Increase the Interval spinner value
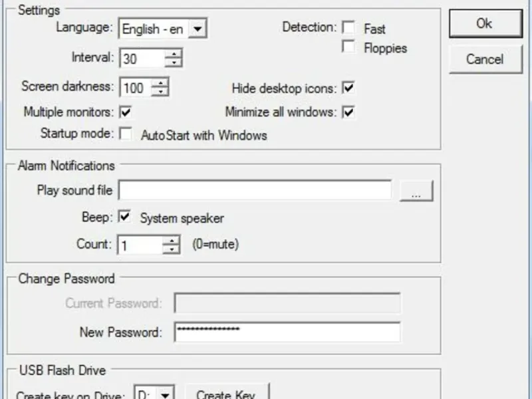Viewport: 532px width, 399px height. click(x=174, y=54)
